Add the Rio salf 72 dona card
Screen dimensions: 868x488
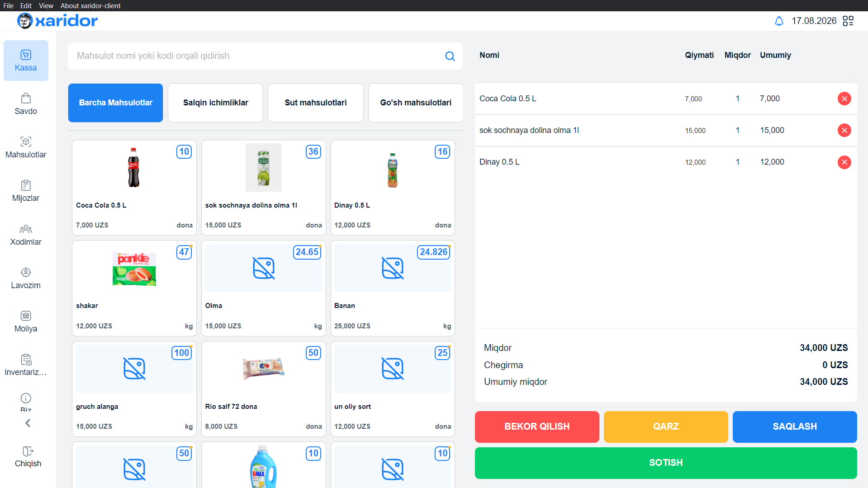[x=263, y=389]
